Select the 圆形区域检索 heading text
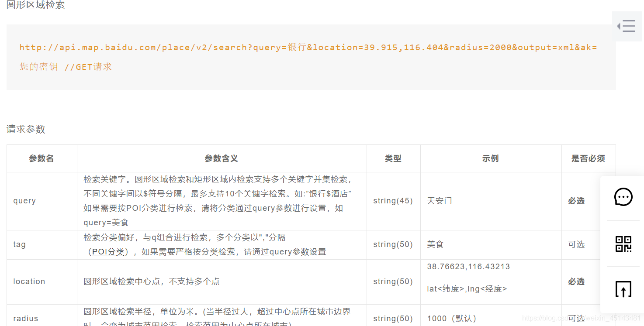 (x=36, y=5)
